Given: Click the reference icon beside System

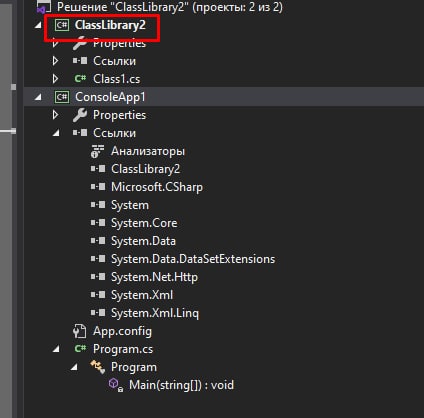Looking at the screenshot, I should pyautogui.click(x=98, y=205).
